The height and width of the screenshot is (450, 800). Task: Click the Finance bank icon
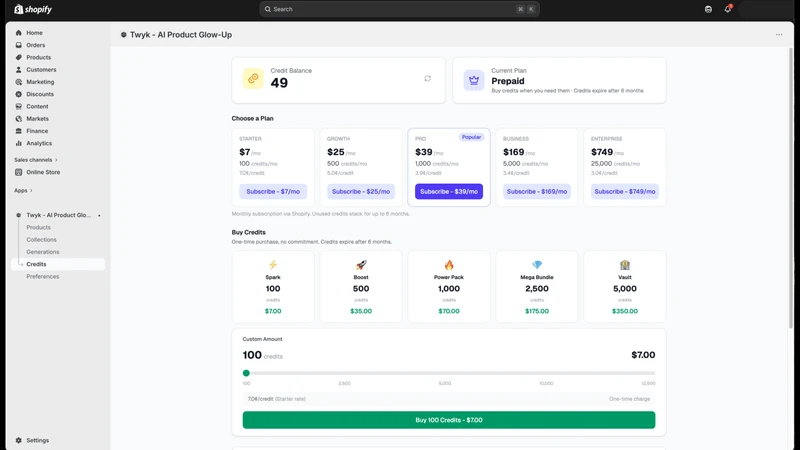[19, 131]
